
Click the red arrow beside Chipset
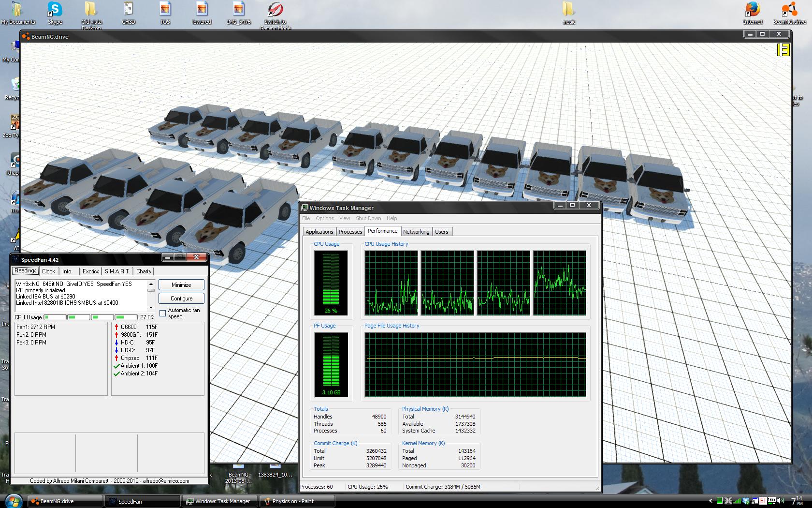pos(116,358)
